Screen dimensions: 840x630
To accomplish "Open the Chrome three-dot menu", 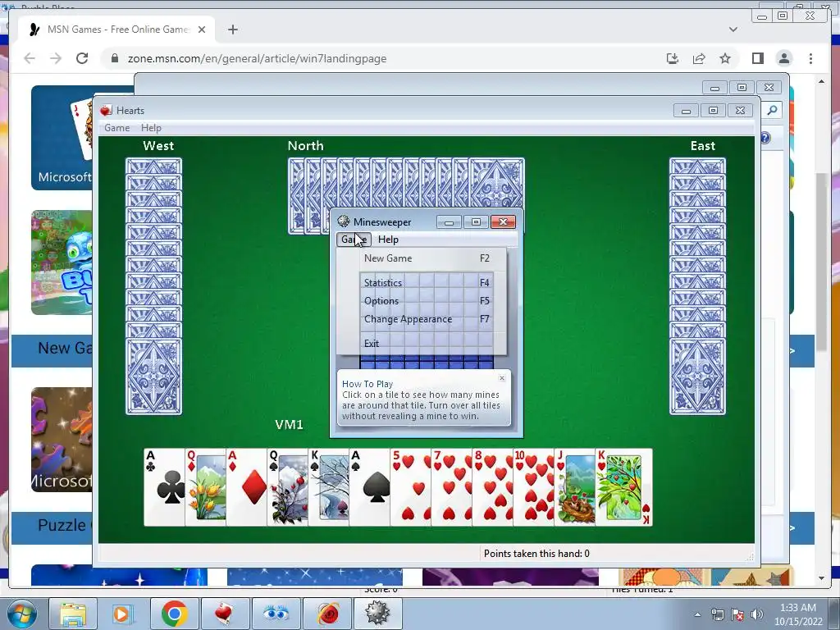I will (810, 58).
